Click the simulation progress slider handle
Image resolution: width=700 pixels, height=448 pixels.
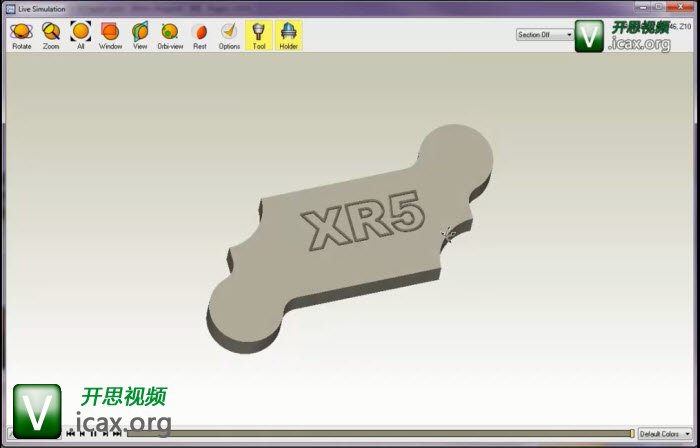click(632, 434)
